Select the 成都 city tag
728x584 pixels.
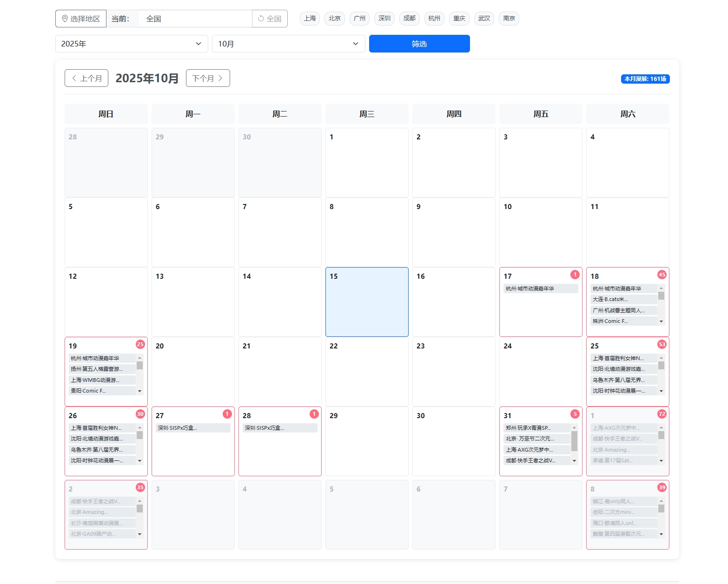coord(409,19)
